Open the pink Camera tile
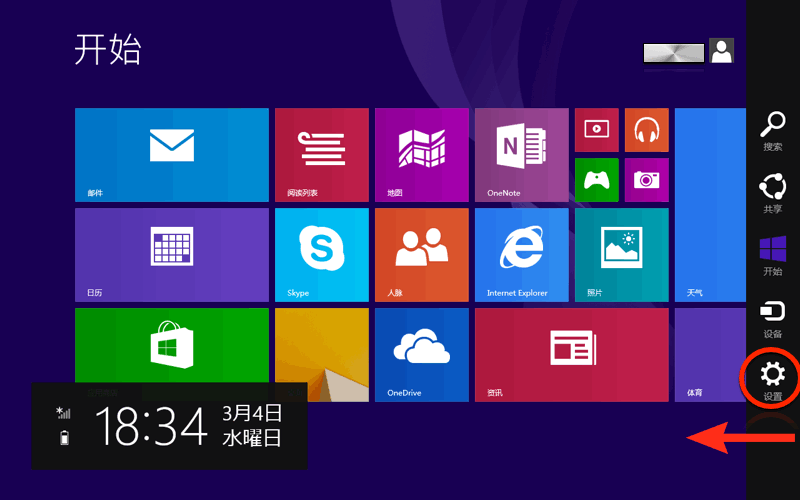 pyautogui.click(x=646, y=180)
